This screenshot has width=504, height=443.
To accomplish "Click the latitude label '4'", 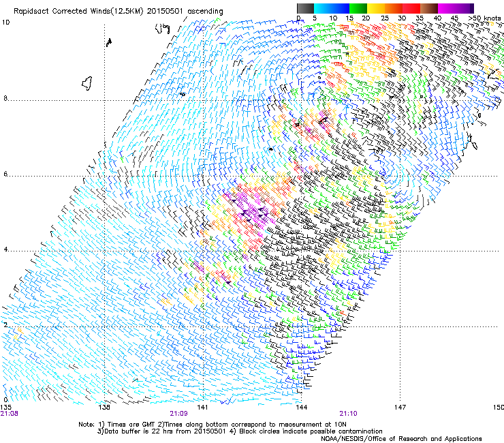I will tap(5, 249).
